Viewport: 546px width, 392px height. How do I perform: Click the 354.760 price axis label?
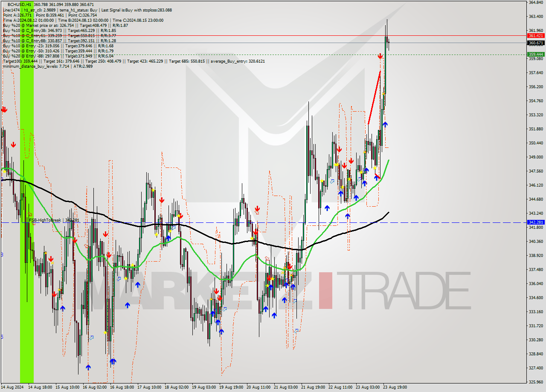click(535, 101)
